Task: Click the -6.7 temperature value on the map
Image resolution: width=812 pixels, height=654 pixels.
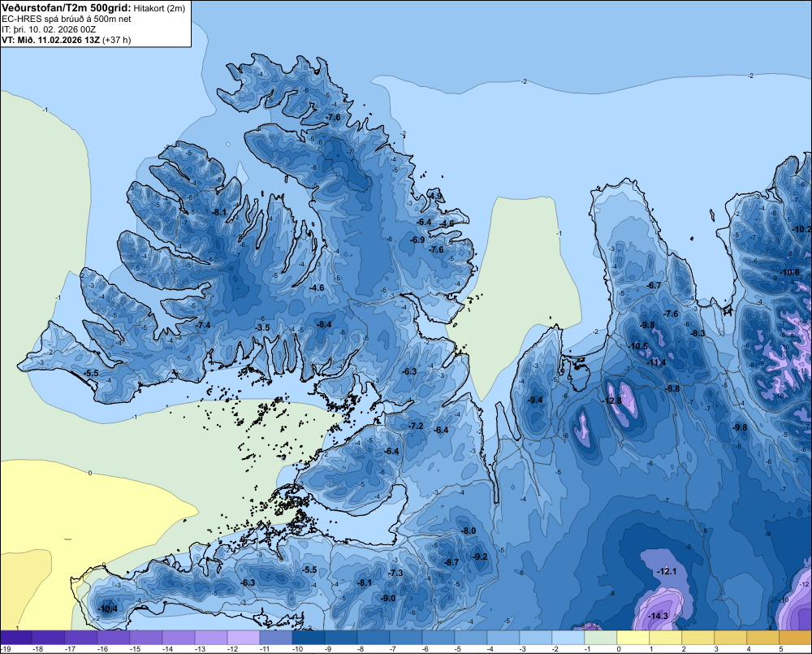Action: [654, 285]
